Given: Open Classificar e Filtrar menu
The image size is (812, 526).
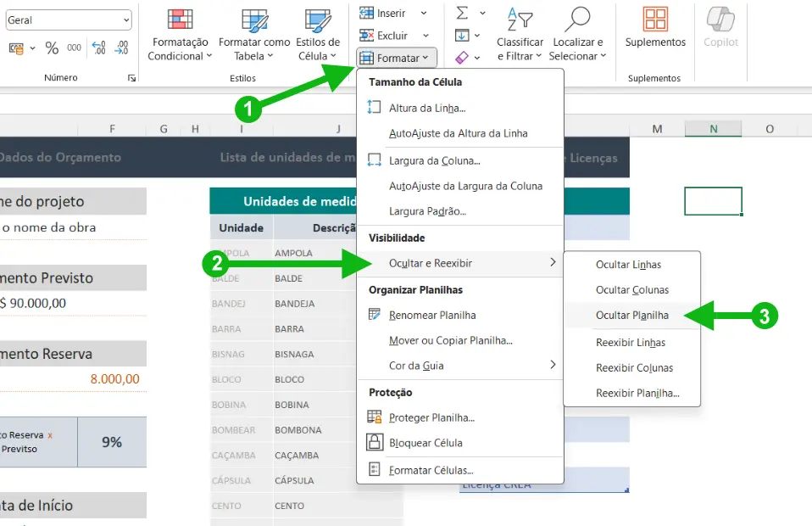Looking at the screenshot, I should click(520, 35).
